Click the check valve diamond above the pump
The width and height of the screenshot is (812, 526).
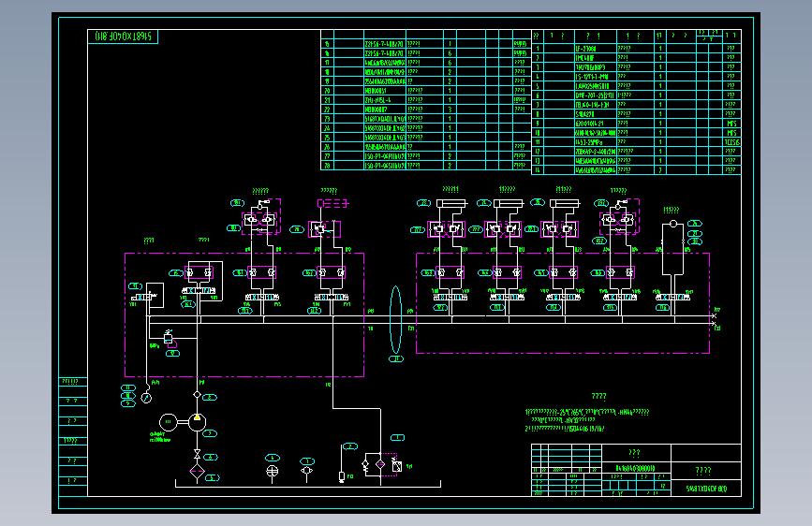pos(197,395)
